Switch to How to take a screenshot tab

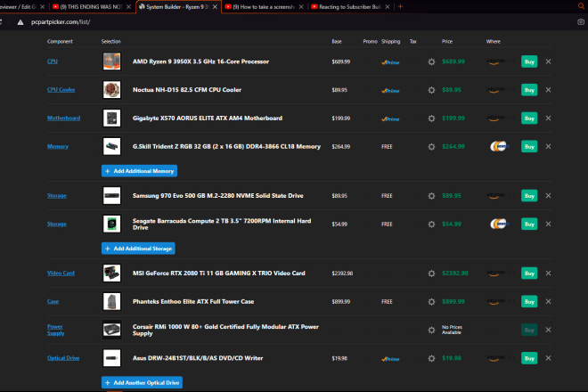pos(264,7)
